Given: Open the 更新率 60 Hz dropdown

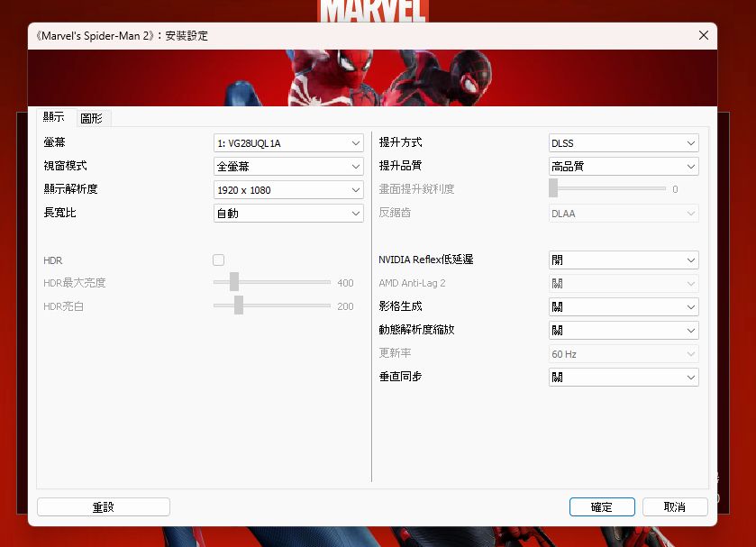Looking at the screenshot, I should pos(624,354).
